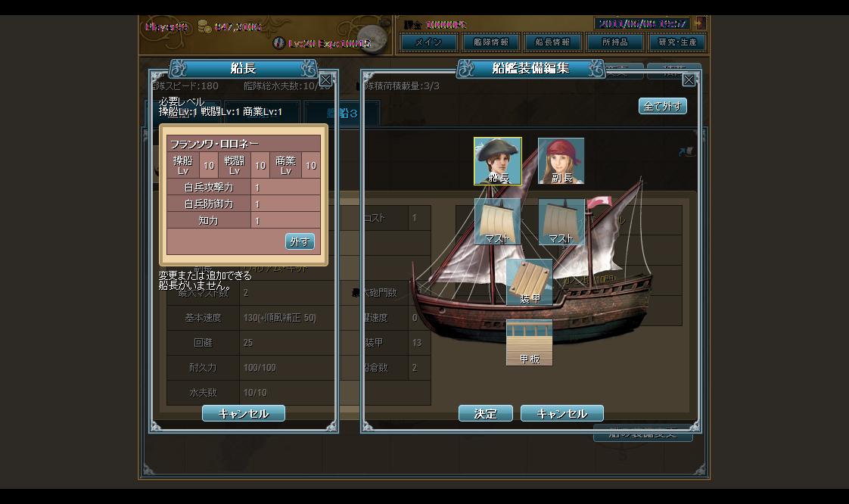Click the right マスト sail slot

[x=561, y=222]
